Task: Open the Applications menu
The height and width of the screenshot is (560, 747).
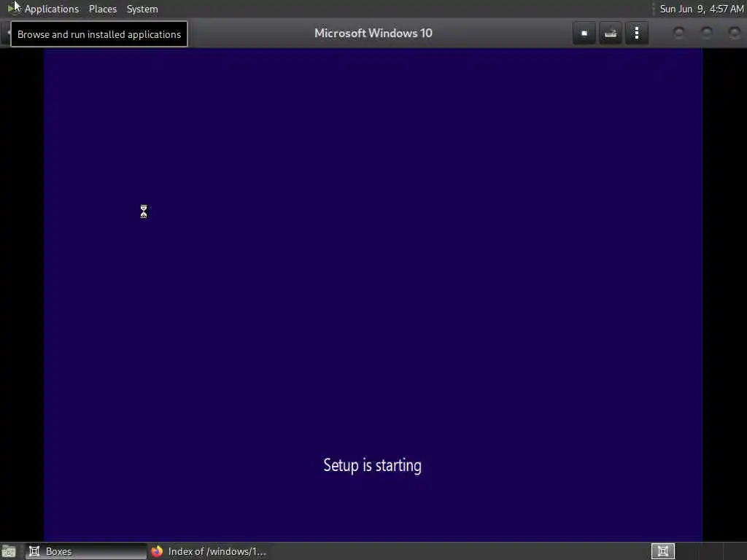Action: coord(52,9)
